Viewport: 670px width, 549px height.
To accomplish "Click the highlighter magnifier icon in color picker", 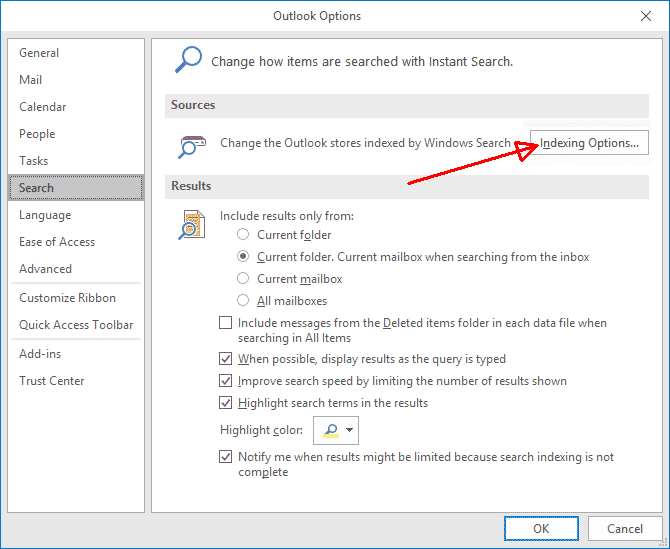I will tap(331, 431).
